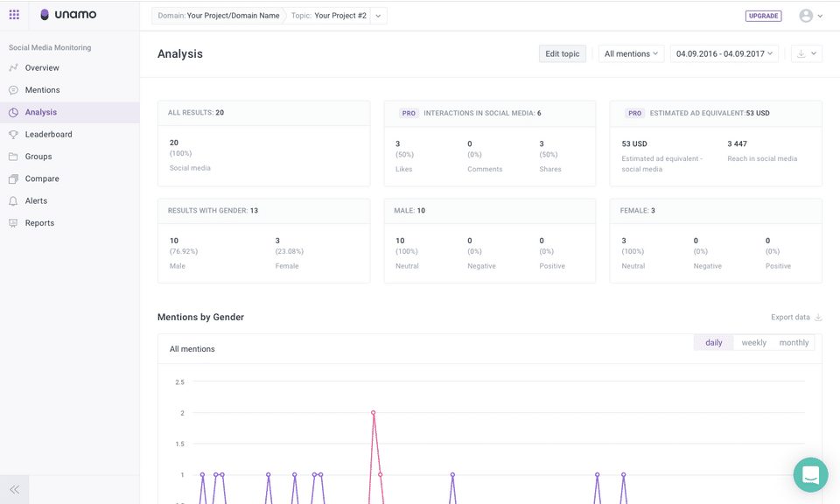Open the Compare page in sidebar
The width and height of the screenshot is (840, 504).
click(x=42, y=178)
